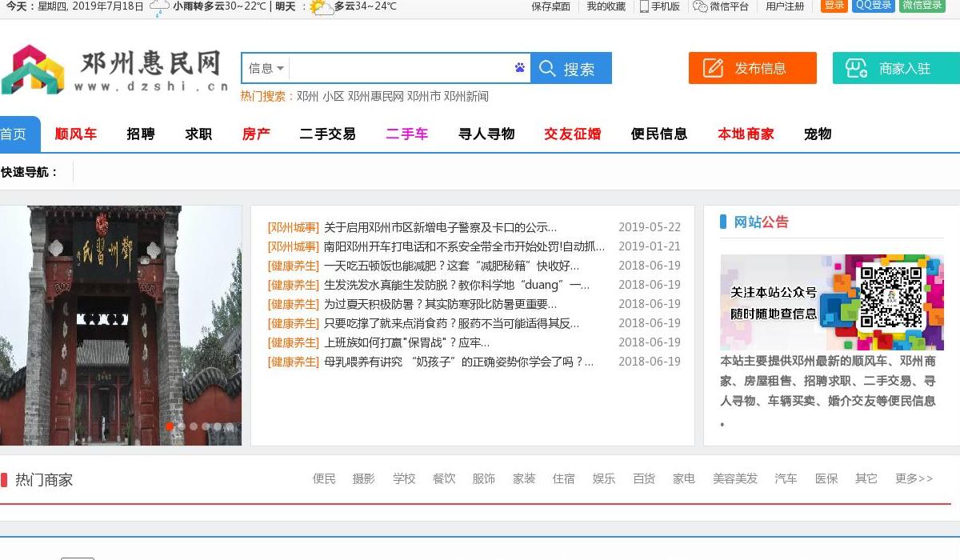Click the WeChat icon beside 微信平台

point(700,6)
